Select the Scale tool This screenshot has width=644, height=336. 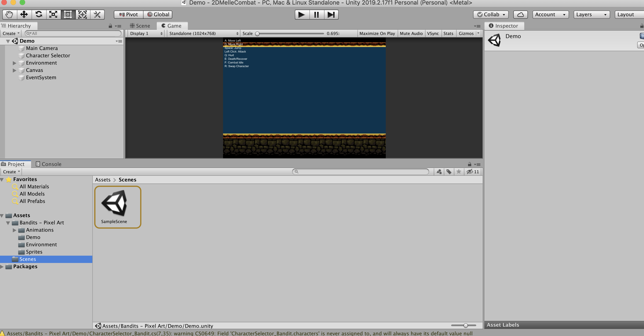pyautogui.click(x=53, y=14)
